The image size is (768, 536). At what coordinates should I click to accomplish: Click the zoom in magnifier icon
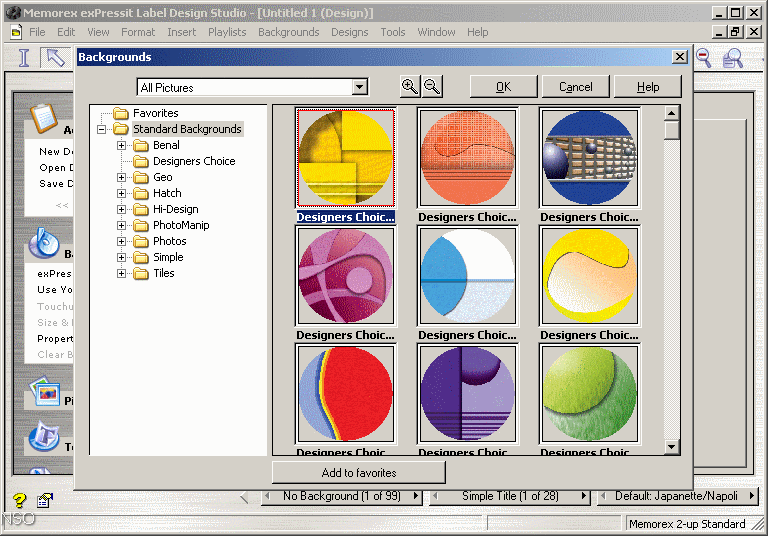pos(410,87)
